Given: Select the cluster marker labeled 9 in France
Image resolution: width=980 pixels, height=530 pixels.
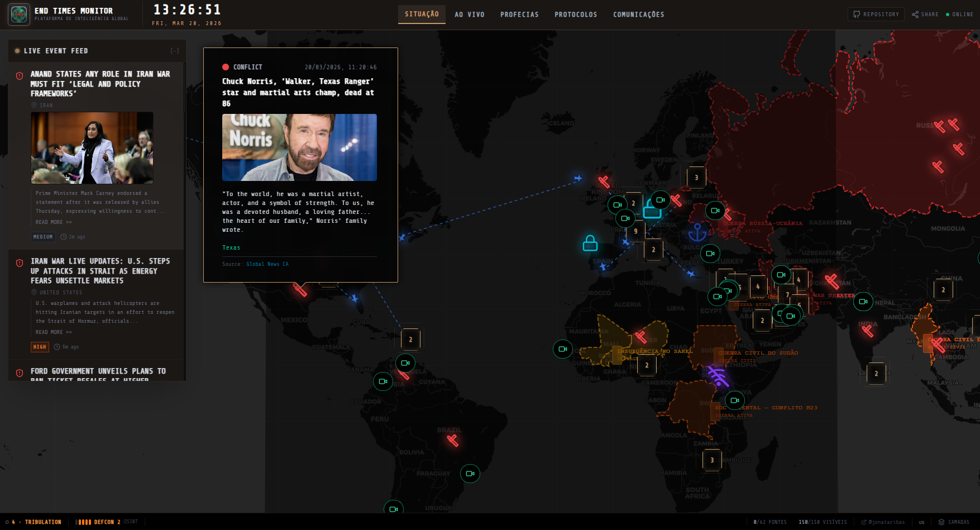Looking at the screenshot, I should (635, 231).
